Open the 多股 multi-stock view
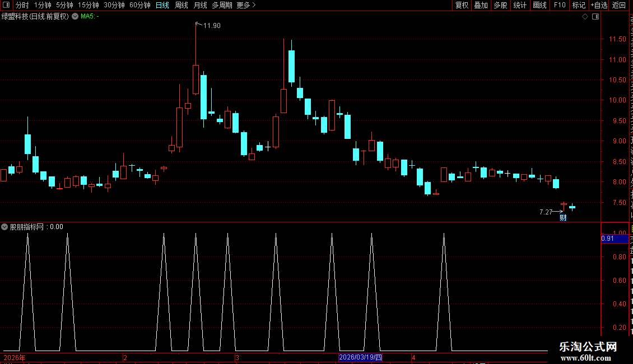This screenshot has width=633, height=364. [x=501, y=5]
